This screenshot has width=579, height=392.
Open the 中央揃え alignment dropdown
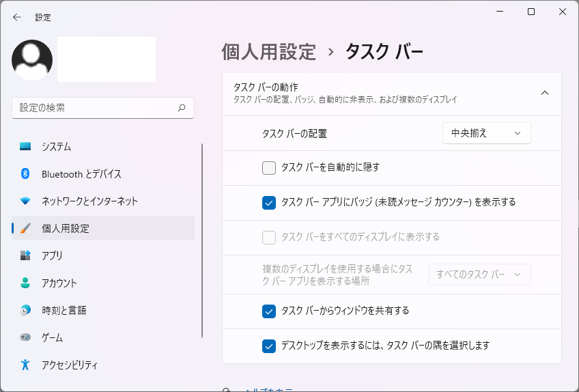[487, 133]
